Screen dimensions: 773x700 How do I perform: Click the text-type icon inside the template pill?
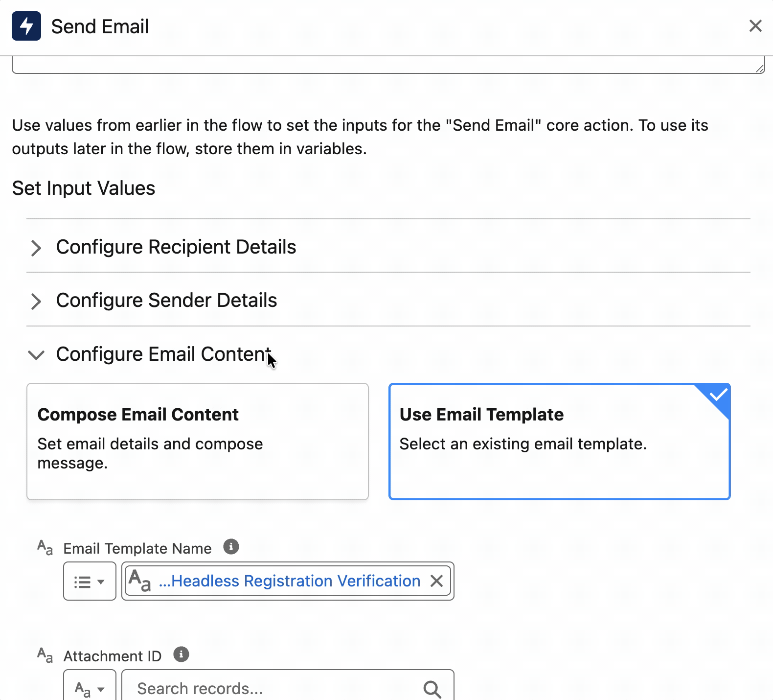pyautogui.click(x=140, y=581)
